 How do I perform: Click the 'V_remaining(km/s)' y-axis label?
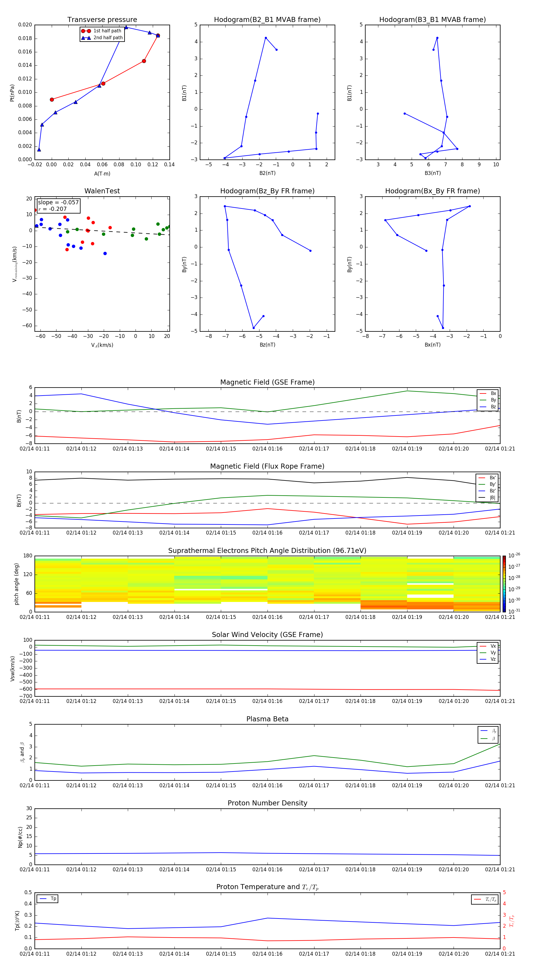click(15, 264)
